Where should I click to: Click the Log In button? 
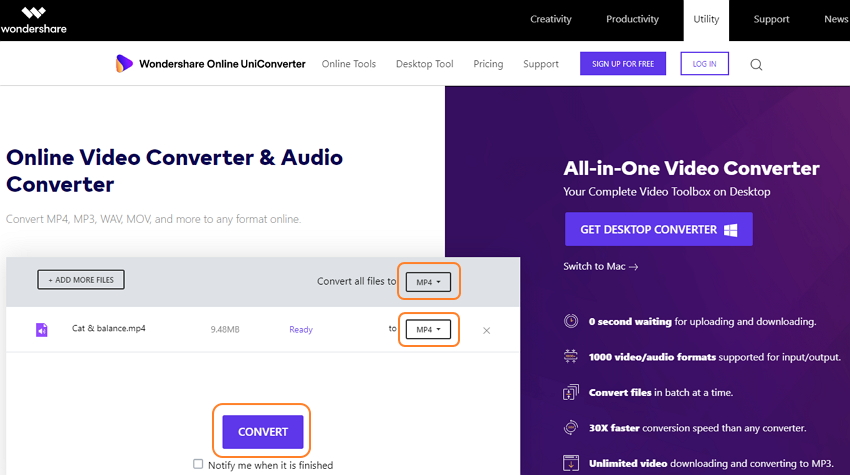[704, 63]
